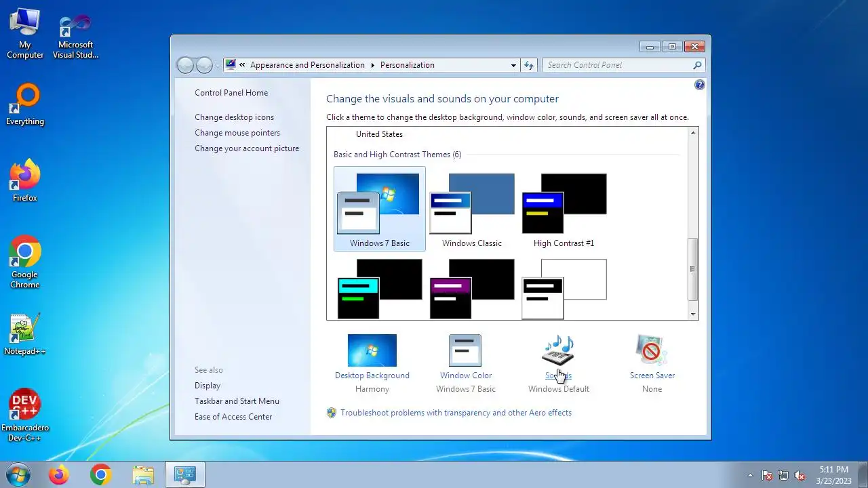Select the cyan-titled high contrast theme
Screen dimensions: 868x488
pos(380,288)
